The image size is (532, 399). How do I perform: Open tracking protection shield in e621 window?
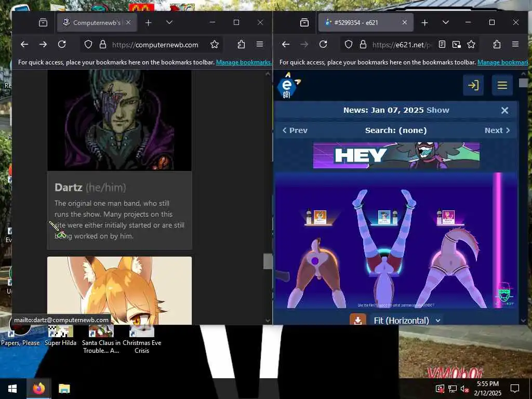pos(349,45)
